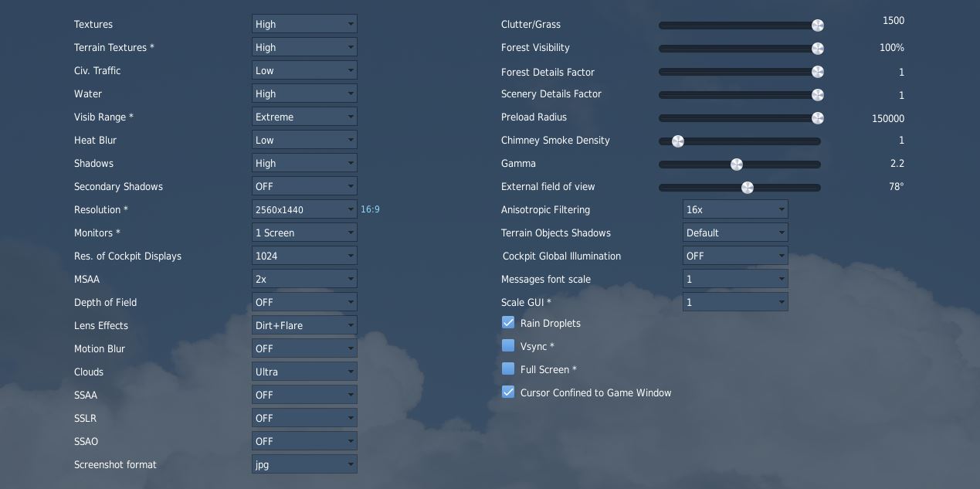
Task: Open the Secondary Shadows dropdown
Action: [x=304, y=186]
